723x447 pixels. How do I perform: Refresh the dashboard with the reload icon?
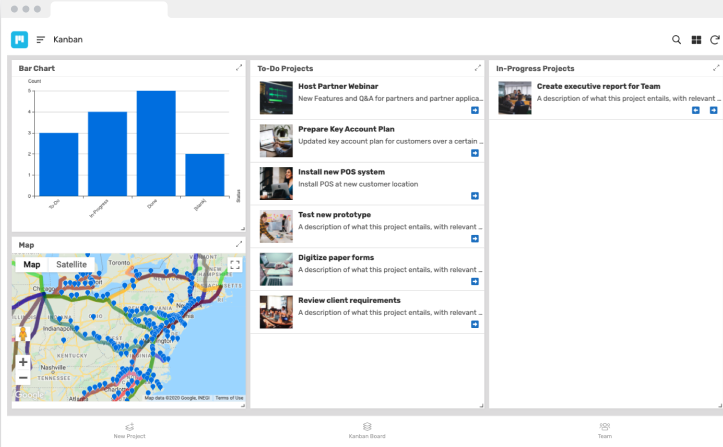coord(714,40)
